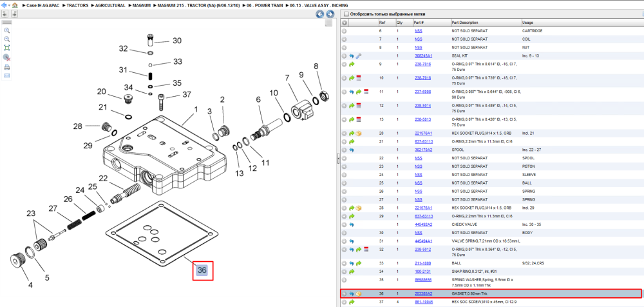Click the green arrow in Ref 13 row
The image size is (644, 307).
[x=352, y=120]
